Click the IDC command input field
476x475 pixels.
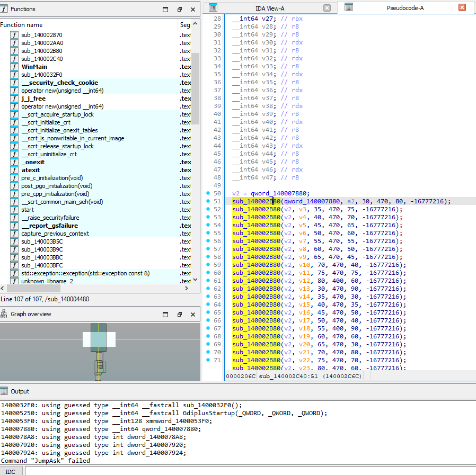pyautogui.click(x=249, y=471)
